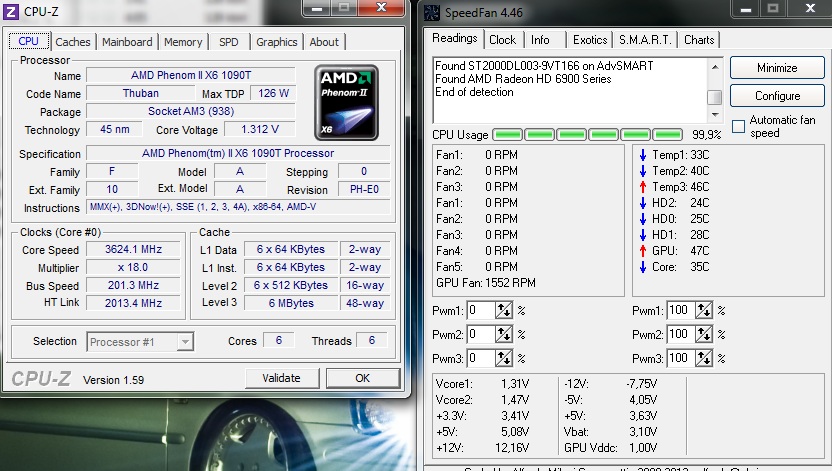Click the left Pwm2 spinner arrows at 0
This screenshot has height=471, width=832.
click(x=504, y=334)
